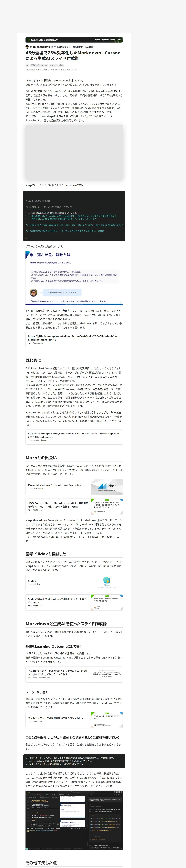Click the 備考:Slidevも検討した heading

pos(46,554)
